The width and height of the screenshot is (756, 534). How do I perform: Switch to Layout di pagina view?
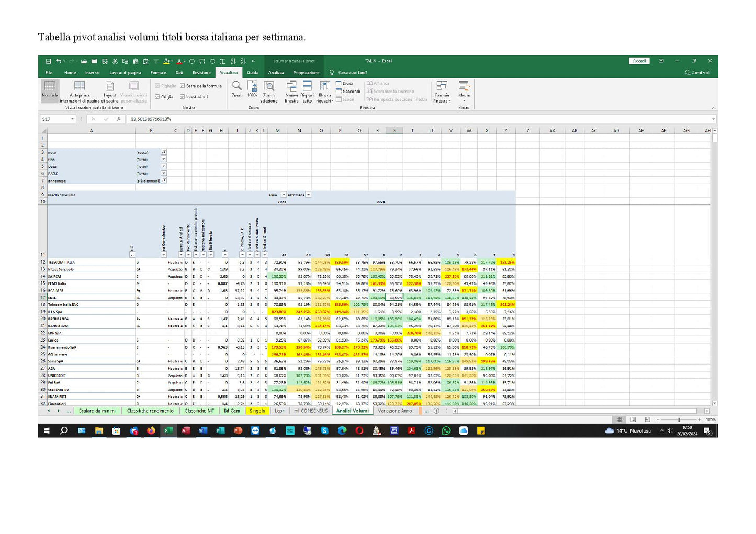click(x=110, y=92)
